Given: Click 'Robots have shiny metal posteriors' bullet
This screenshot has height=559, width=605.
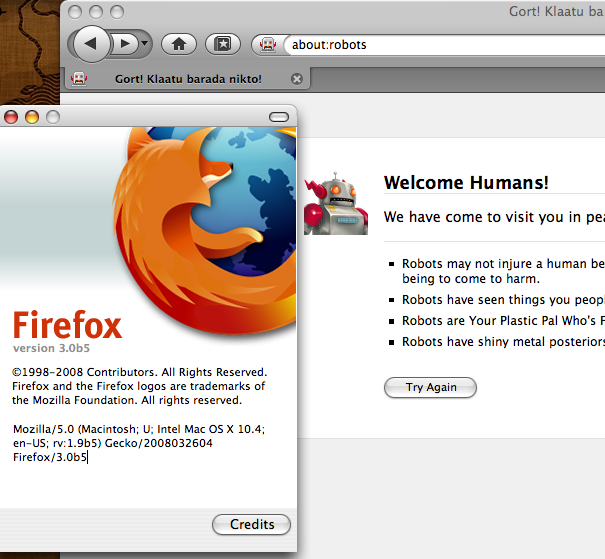Looking at the screenshot, I should point(503,342).
